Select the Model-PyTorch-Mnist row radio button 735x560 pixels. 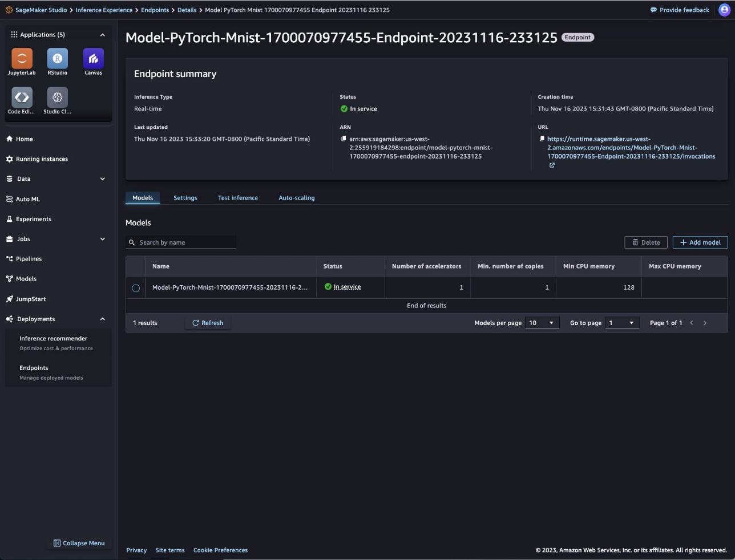click(x=136, y=288)
